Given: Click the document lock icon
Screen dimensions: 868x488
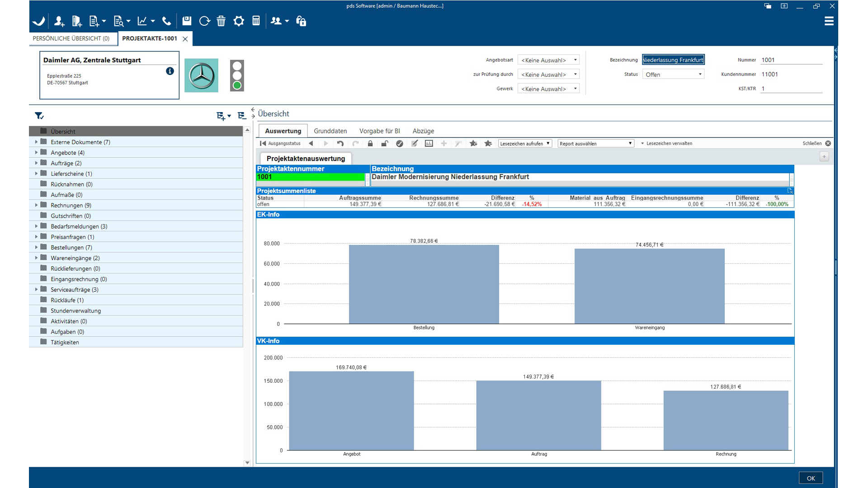Looking at the screenshot, I should pos(301,21).
